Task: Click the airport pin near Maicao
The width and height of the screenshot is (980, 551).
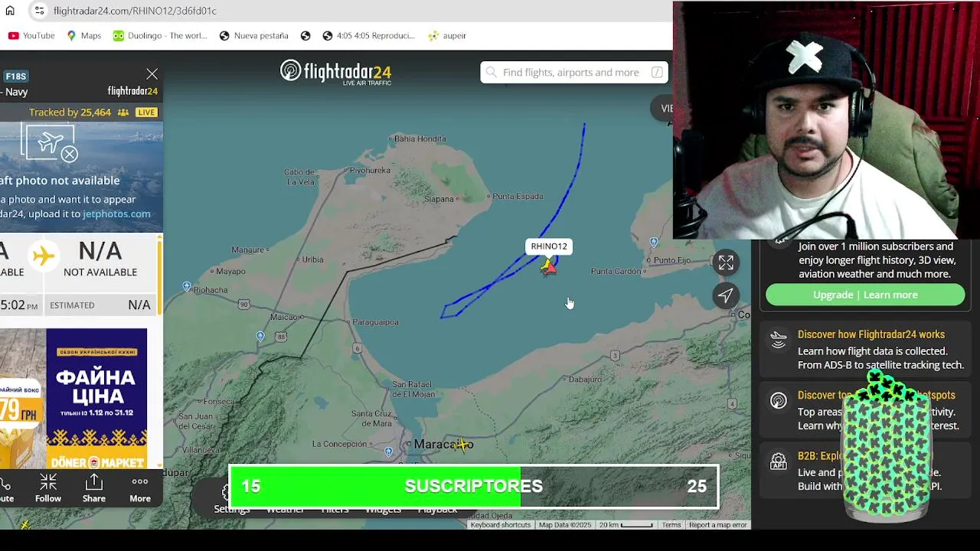Action: coord(260,337)
